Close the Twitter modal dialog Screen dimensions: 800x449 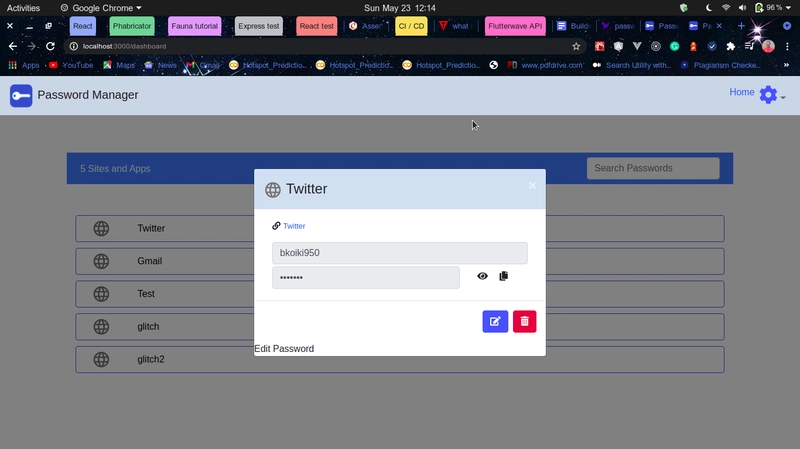(x=532, y=186)
